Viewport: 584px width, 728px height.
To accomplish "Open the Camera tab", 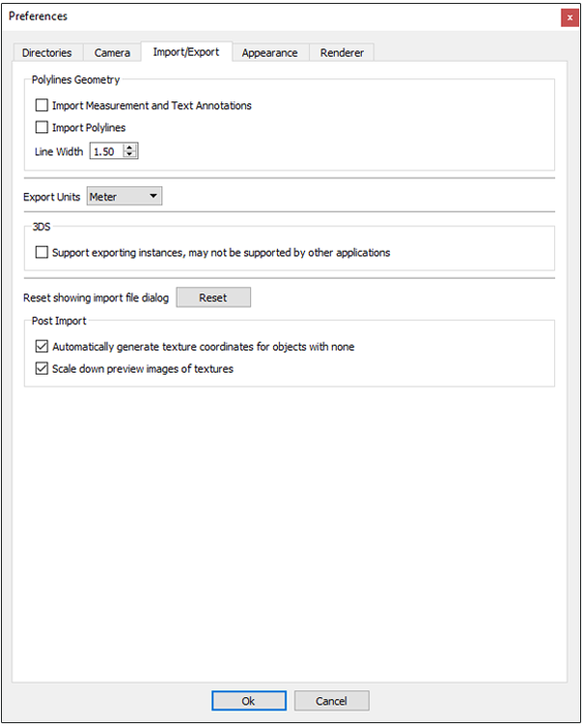I will (x=112, y=53).
